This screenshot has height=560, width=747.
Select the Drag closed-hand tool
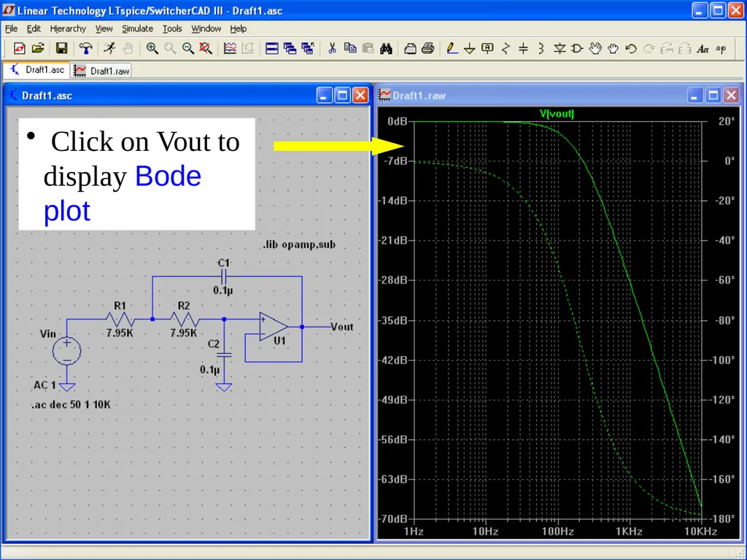613,48
